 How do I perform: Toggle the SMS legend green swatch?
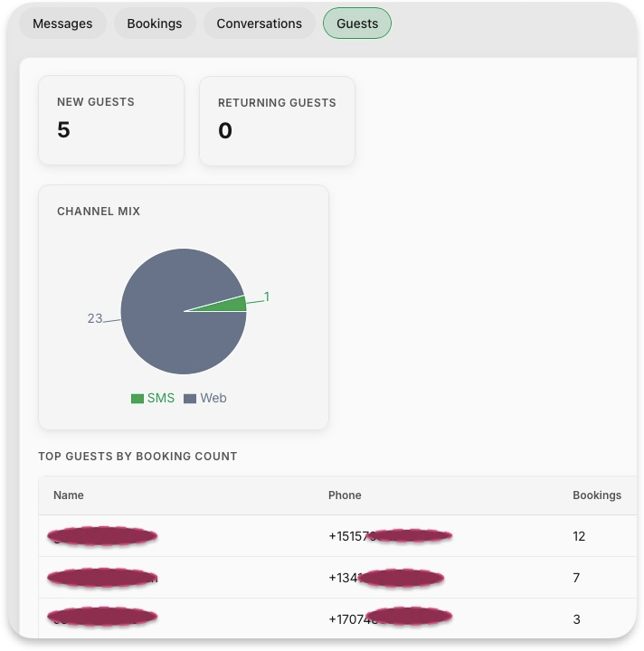(137, 399)
